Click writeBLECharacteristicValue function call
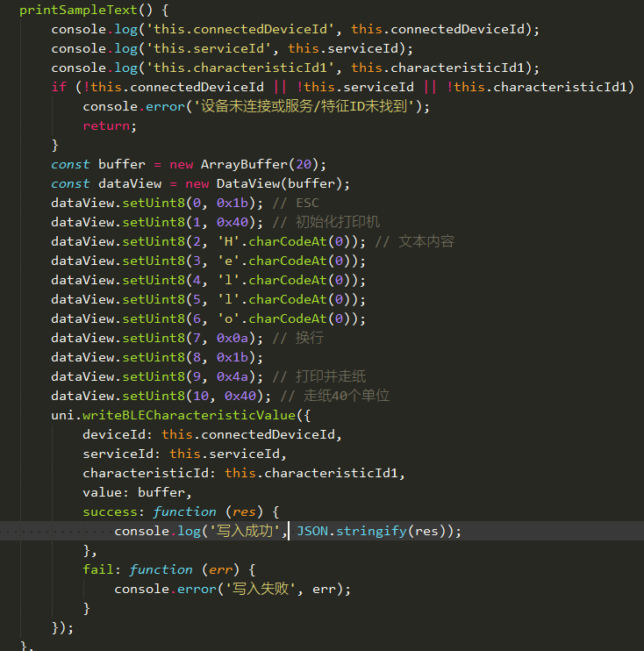Screen dimensions: 644x651 [189, 415]
